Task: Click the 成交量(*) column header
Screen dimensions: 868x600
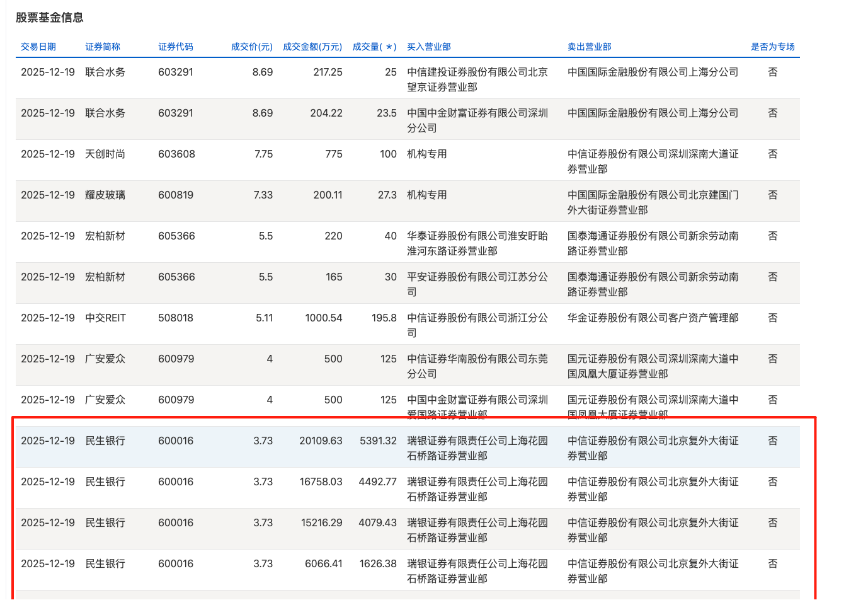Action: pos(374,46)
